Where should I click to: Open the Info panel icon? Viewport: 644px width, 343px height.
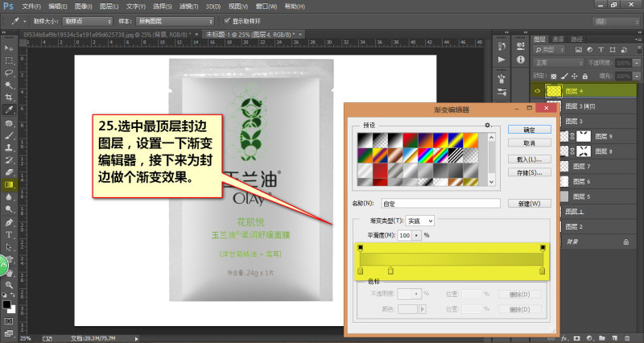520,60
